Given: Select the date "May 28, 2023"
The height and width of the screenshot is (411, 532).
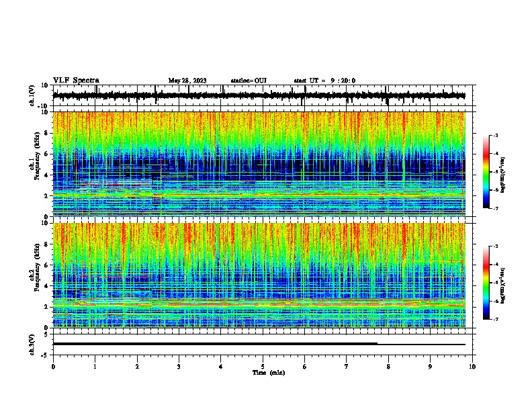Looking at the screenshot, I should (187, 81).
